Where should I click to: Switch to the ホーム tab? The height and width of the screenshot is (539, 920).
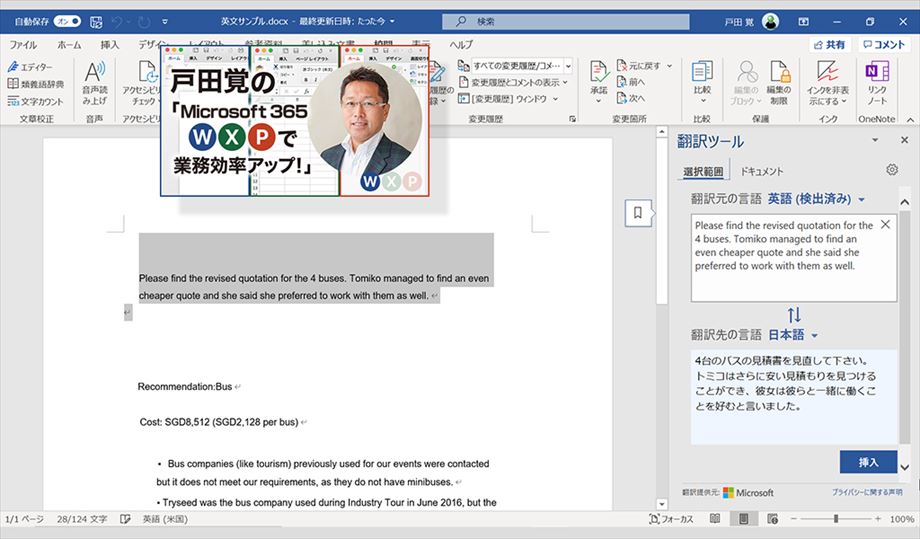pyautogui.click(x=69, y=45)
